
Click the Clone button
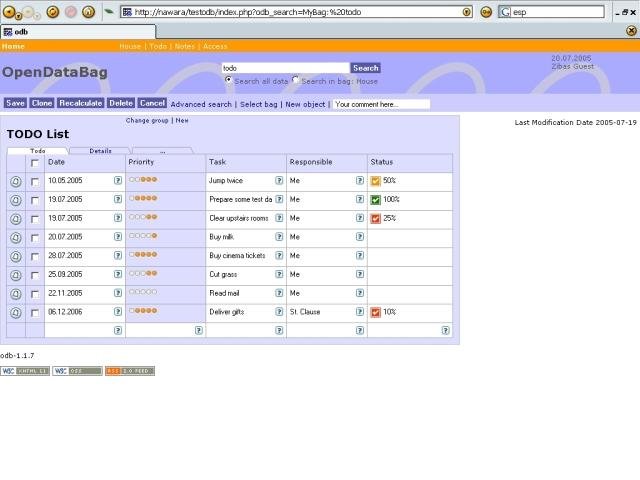coord(42,103)
